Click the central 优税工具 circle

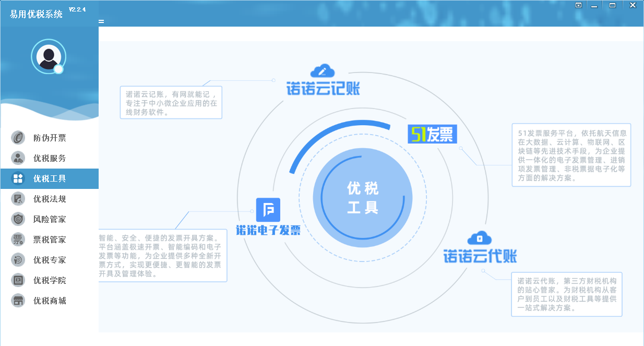[363, 198]
